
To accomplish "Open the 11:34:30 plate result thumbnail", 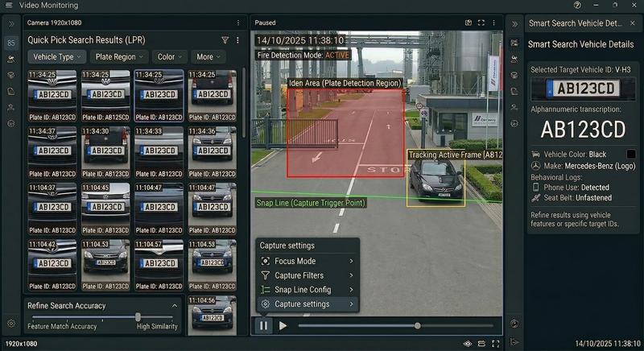I will pyautogui.click(x=105, y=152).
